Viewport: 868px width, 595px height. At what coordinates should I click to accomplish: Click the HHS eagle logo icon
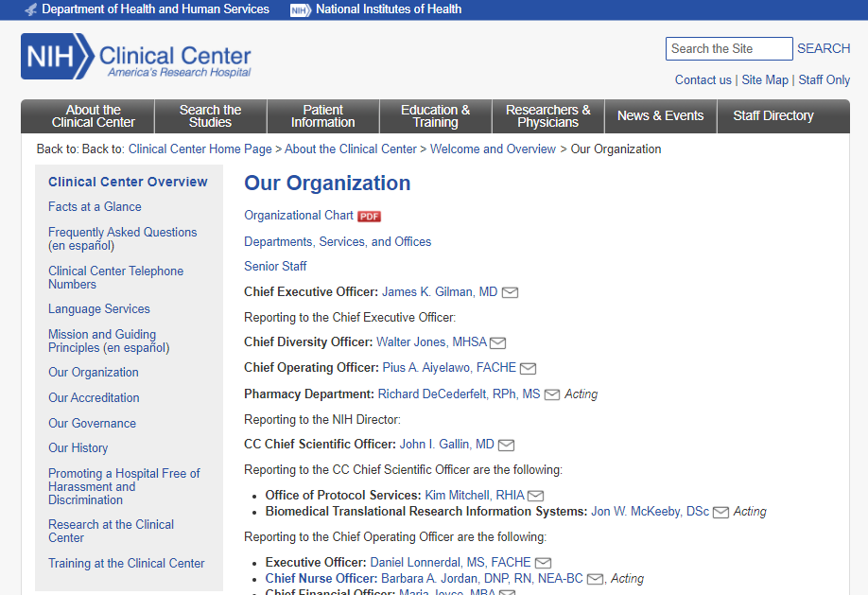pyautogui.click(x=31, y=9)
